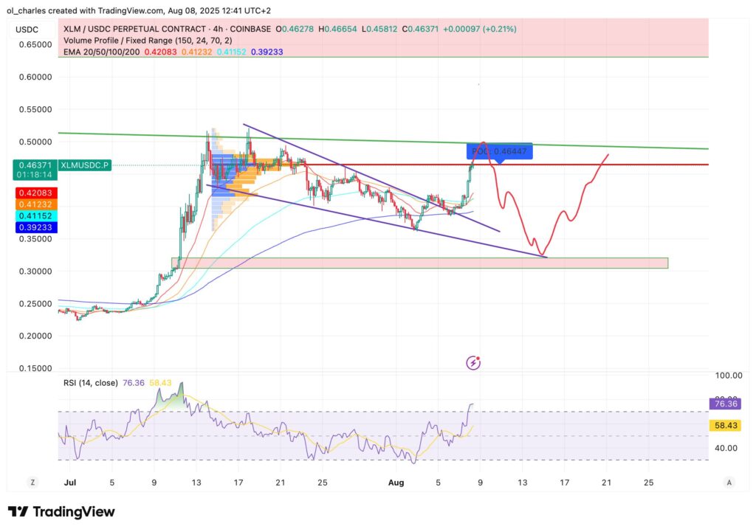The width and height of the screenshot is (756, 532).
Task: Click Aug on the time axis
Action: point(396,482)
